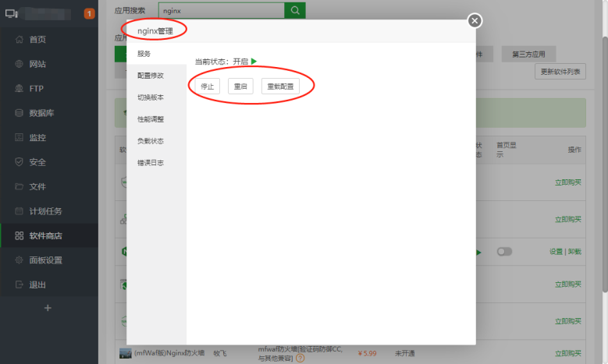Click the shield icon beside 安全
The width and height of the screenshot is (608, 364).
tap(19, 162)
